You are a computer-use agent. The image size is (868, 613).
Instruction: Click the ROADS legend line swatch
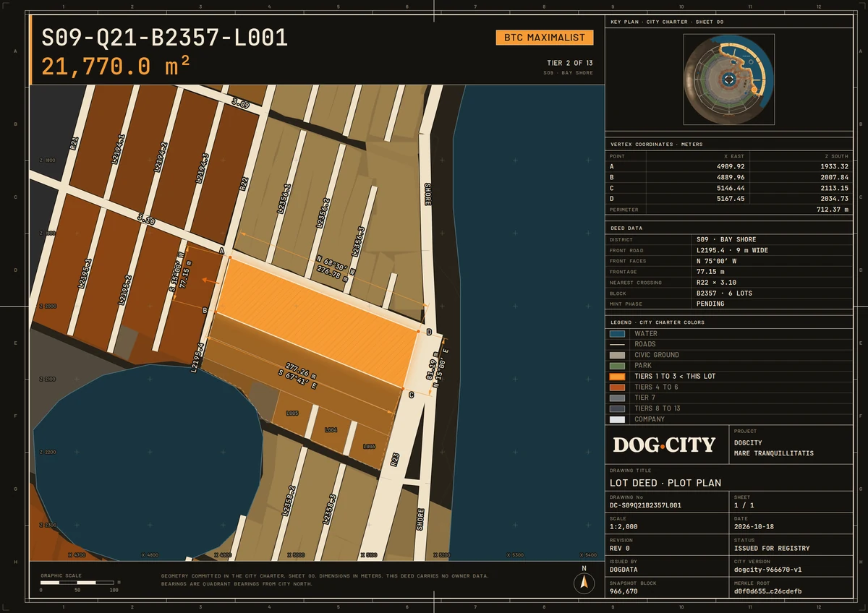coord(617,344)
